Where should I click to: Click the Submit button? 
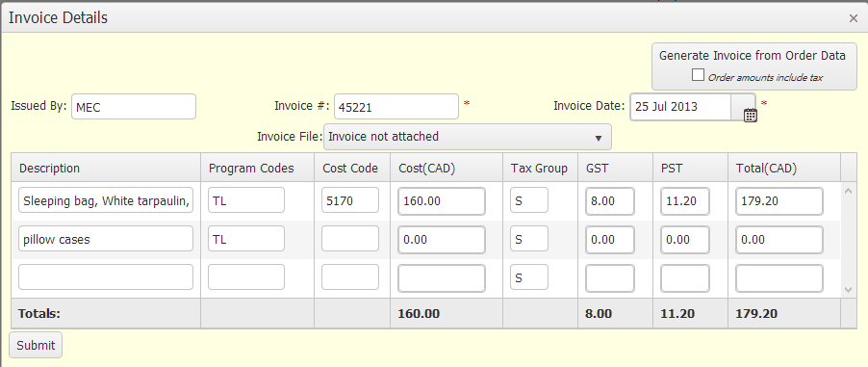(x=36, y=345)
